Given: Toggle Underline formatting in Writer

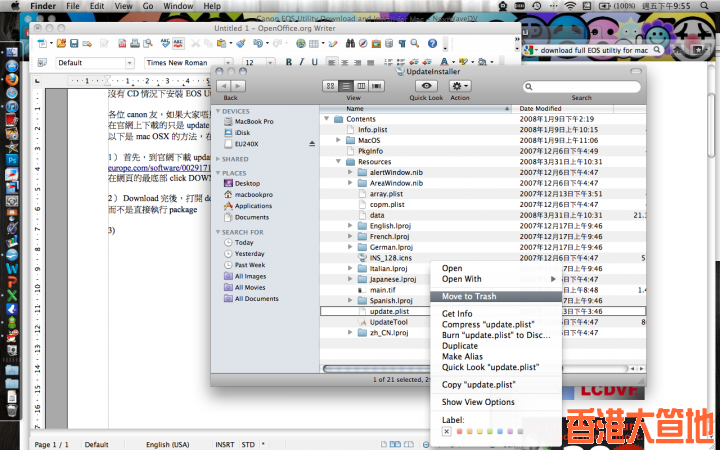Looking at the screenshot, I should (x=315, y=62).
